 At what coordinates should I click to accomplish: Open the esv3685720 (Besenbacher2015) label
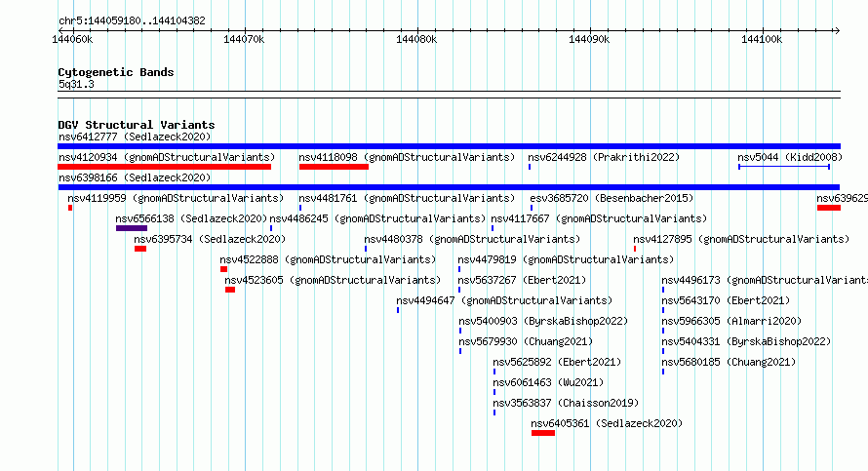[x=612, y=198]
